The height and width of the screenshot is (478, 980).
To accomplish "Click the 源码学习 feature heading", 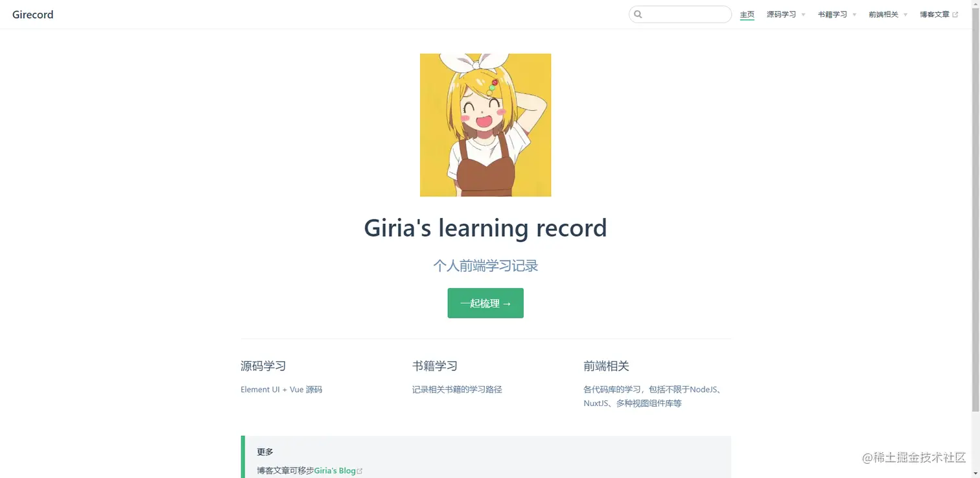I will click(x=263, y=366).
